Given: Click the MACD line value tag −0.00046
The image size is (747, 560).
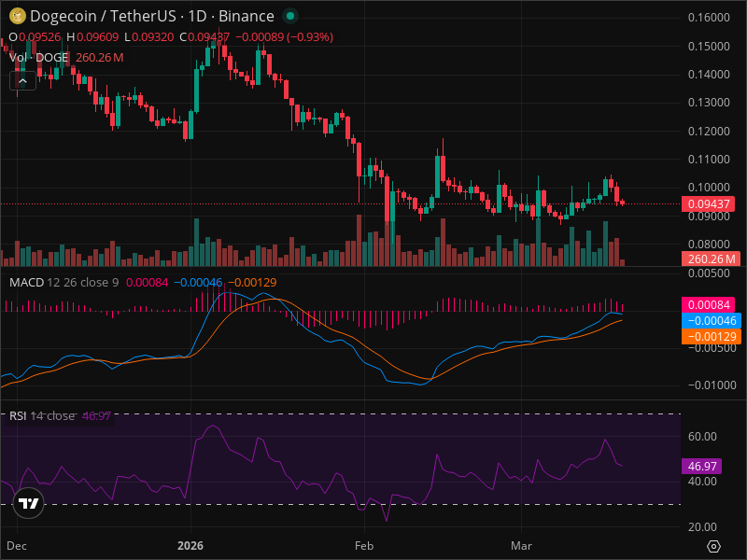Looking at the screenshot, I should [x=712, y=320].
